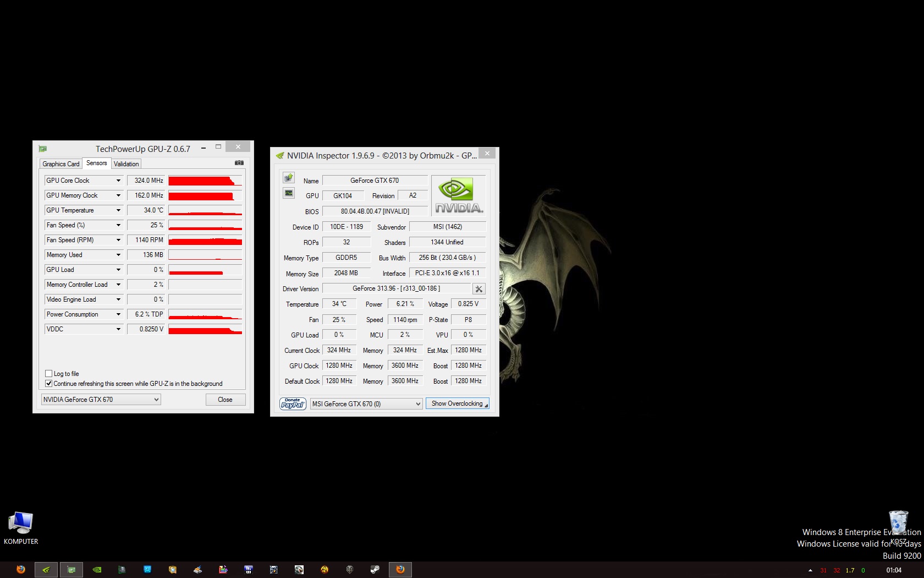924x578 pixels.
Task: Take a GPU-Z screenshot with the camera icon
Action: 239,163
